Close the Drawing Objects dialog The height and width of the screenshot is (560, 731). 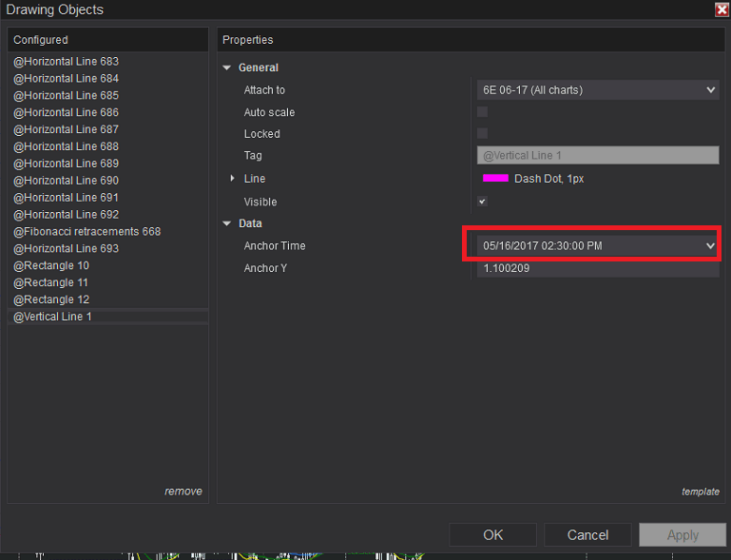pos(722,10)
